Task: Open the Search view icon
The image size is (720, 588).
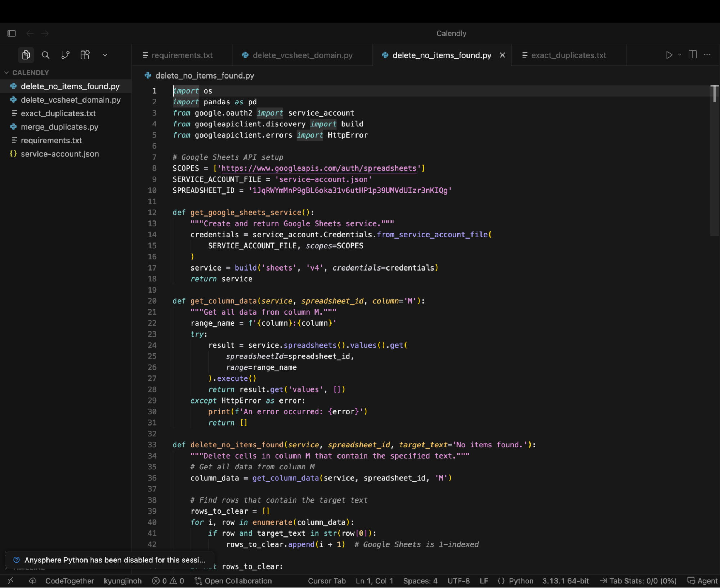Action: pyautogui.click(x=45, y=55)
